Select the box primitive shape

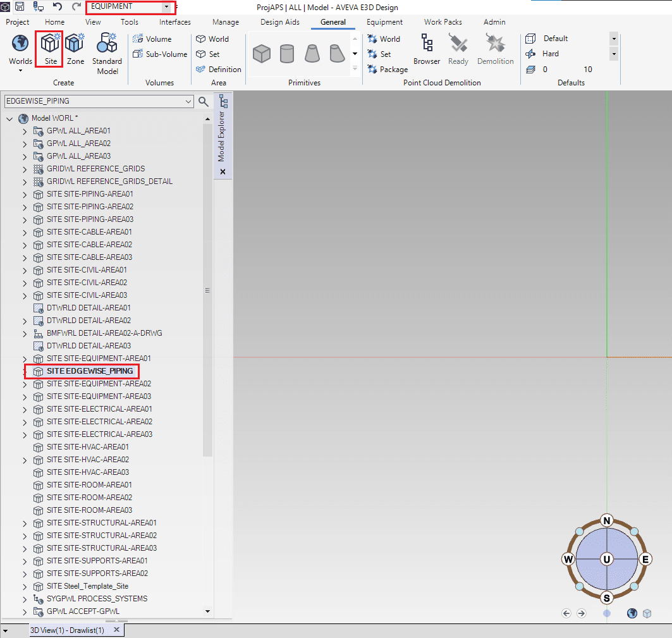[x=262, y=53]
